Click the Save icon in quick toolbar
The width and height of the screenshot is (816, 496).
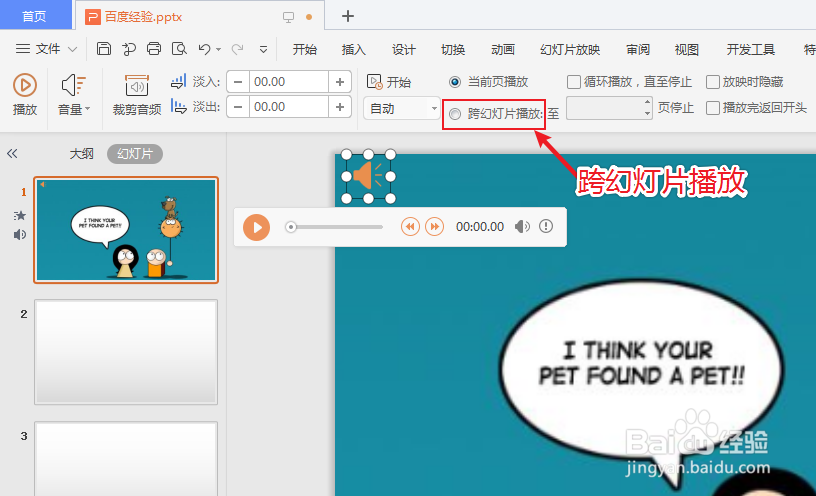point(104,49)
